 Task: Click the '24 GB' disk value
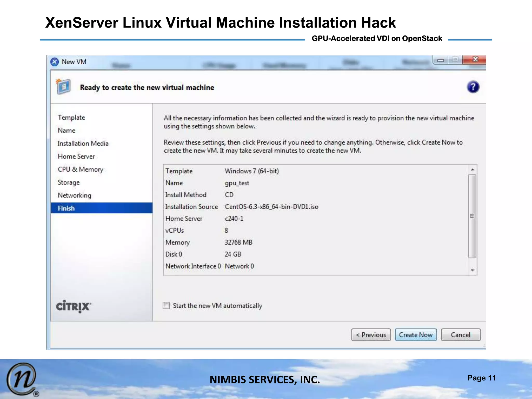coord(233,254)
